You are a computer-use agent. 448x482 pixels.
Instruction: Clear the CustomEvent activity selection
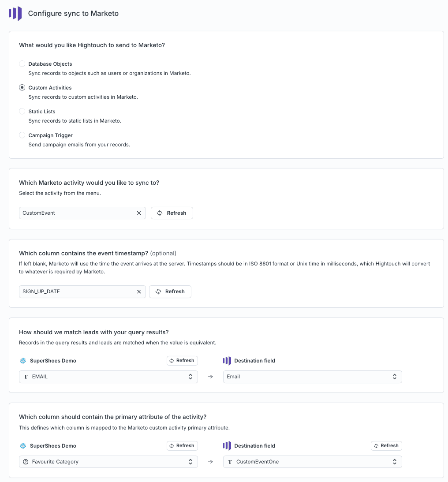pyautogui.click(x=139, y=213)
